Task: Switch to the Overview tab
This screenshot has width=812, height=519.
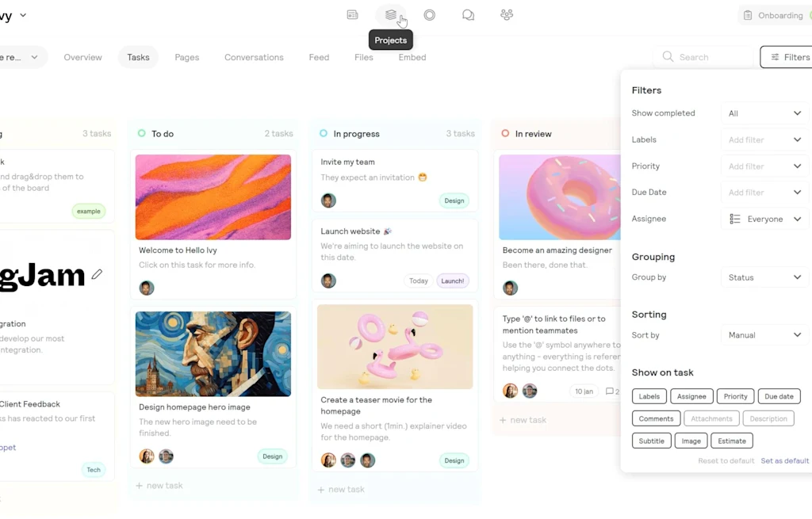Action: click(82, 57)
